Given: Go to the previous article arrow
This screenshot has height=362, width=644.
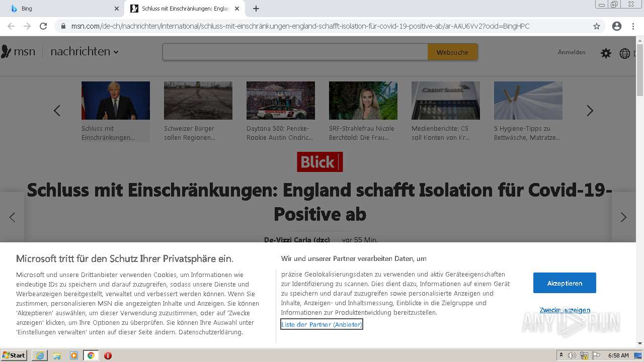Looking at the screenshot, I should tap(12, 217).
